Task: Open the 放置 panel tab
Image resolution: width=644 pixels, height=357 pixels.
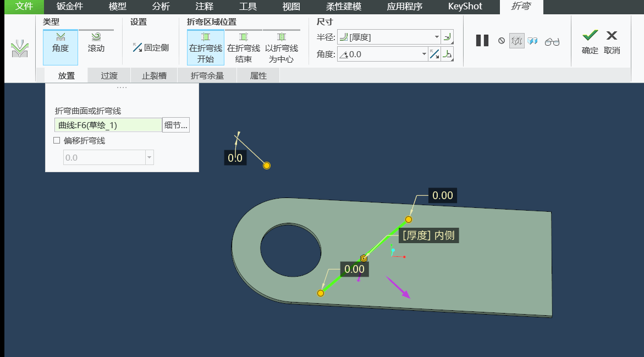Action: tap(66, 75)
